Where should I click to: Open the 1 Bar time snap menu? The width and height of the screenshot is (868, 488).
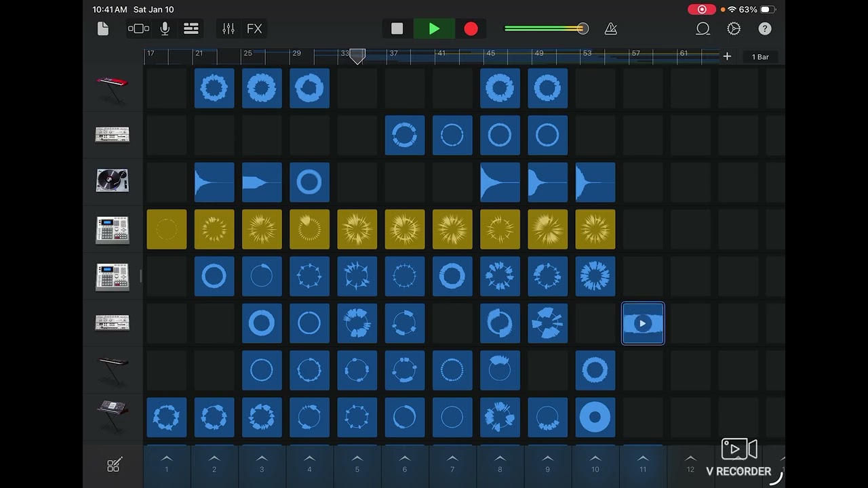(760, 57)
